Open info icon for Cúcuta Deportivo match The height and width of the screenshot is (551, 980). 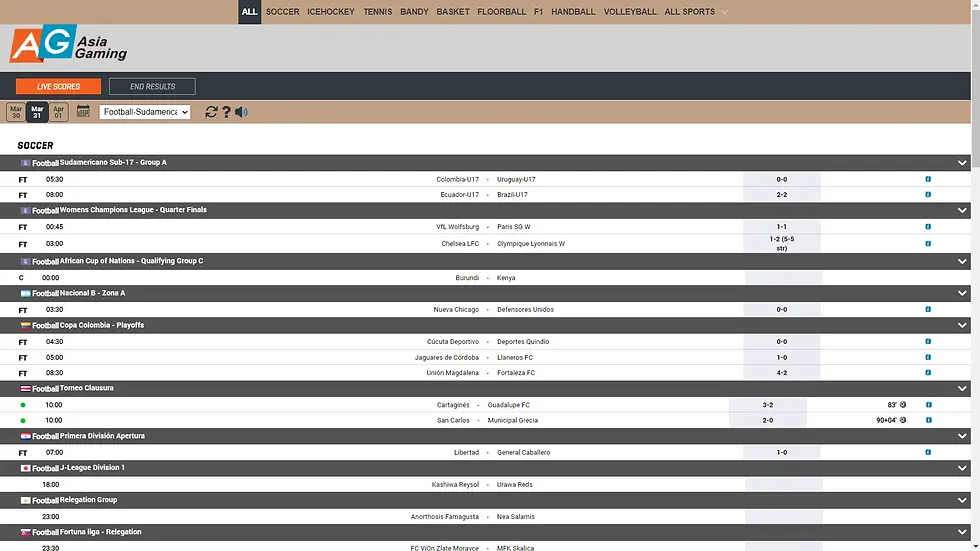928,342
